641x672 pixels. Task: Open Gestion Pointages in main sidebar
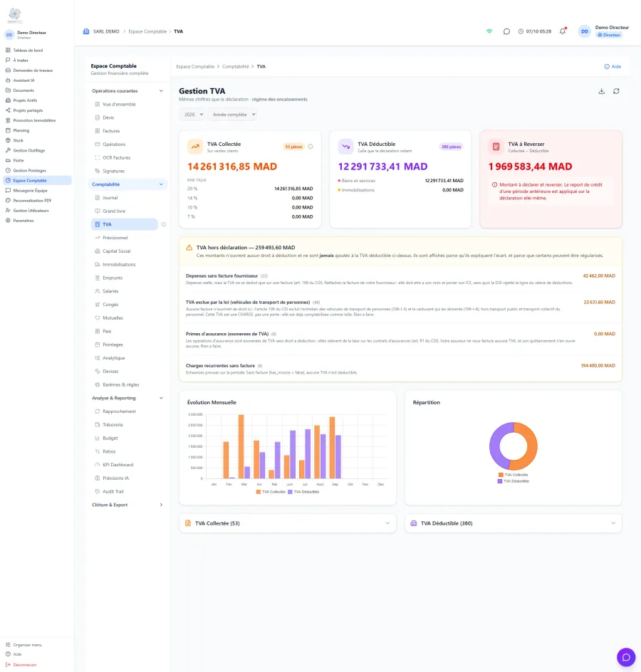[29, 171]
